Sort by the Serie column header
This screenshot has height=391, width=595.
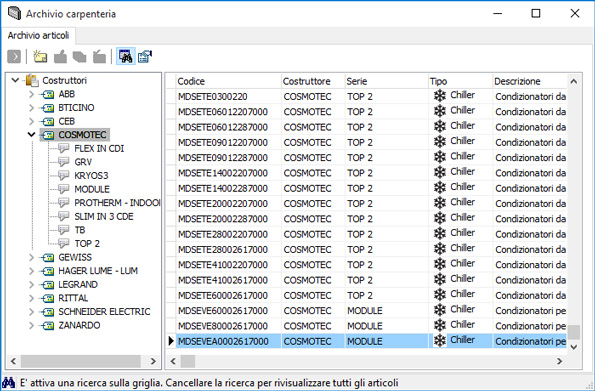click(386, 81)
